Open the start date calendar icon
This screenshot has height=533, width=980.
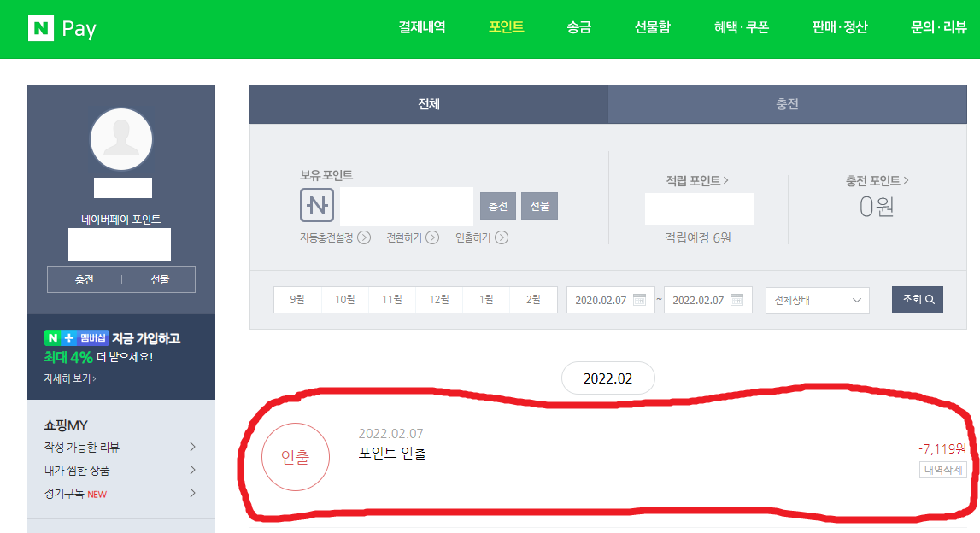[x=639, y=300]
